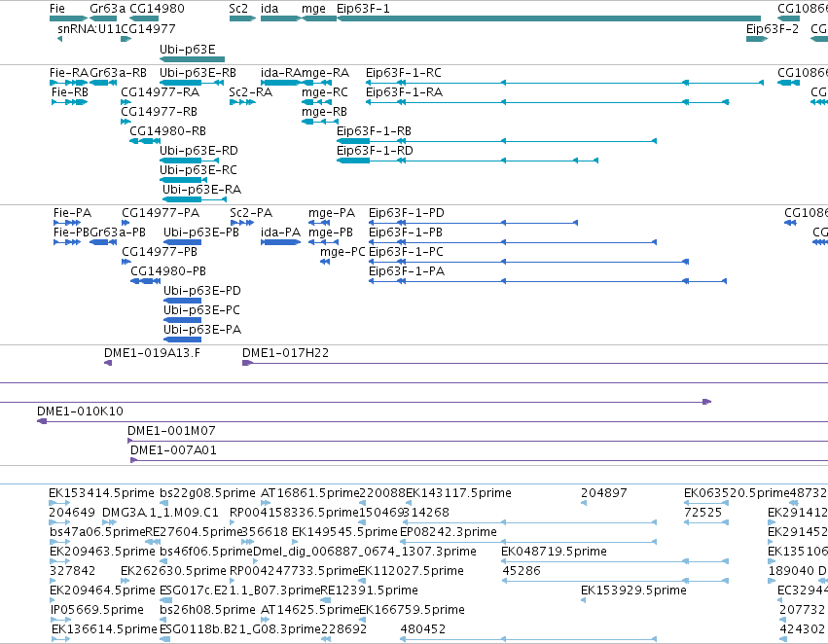Screen dimensions: 828x644
Task: Select the ida gene glyph
Action: coord(280,18)
